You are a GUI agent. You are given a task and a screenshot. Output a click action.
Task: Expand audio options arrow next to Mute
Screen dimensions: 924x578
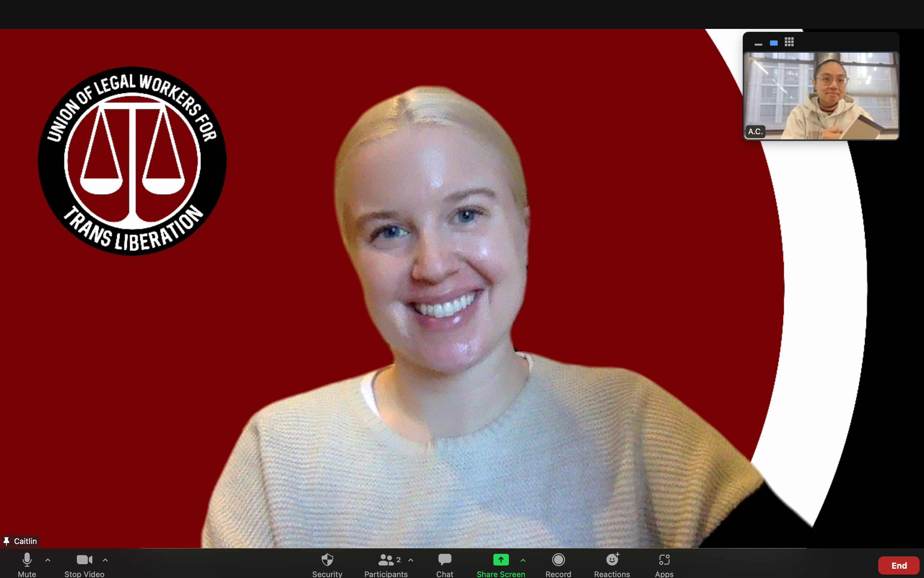pos(48,560)
